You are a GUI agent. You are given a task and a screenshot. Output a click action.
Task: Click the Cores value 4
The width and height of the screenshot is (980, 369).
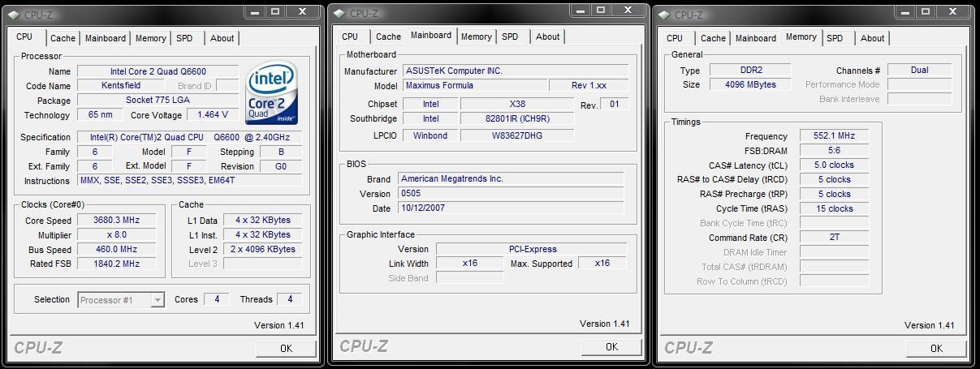pyautogui.click(x=216, y=299)
